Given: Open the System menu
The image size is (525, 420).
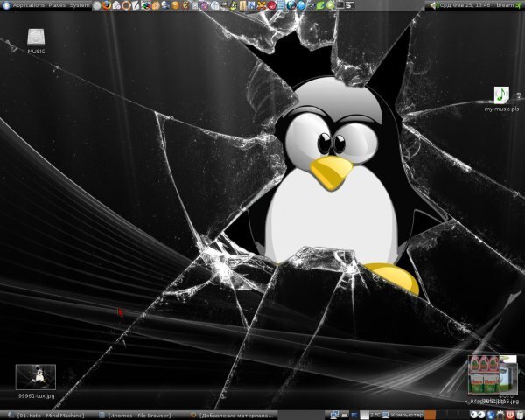Looking at the screenshot, I should pos(80,5).
